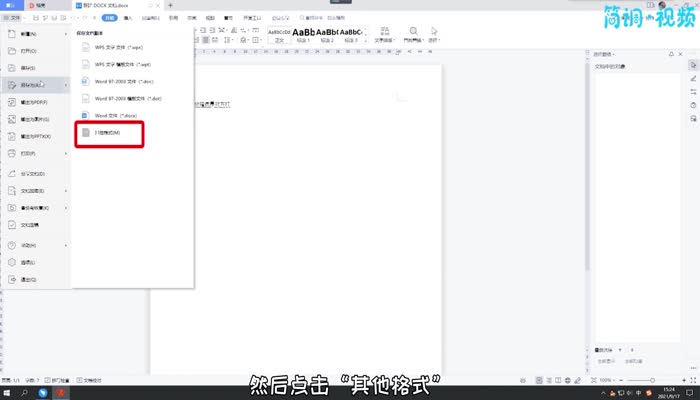Open the Print submenu arrow
The width and height of the screenshot is (700, 400).
pos(66,153)
